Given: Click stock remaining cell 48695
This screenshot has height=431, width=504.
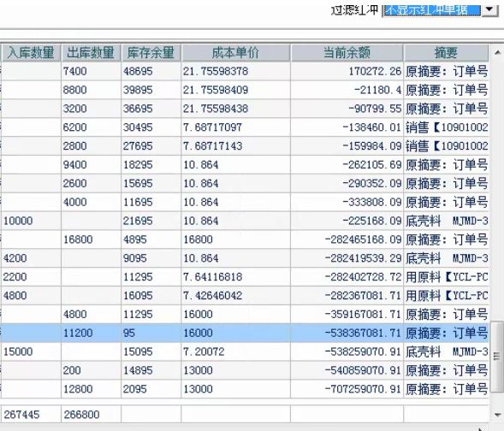Looking at the screenshot, I should [151, 71].
